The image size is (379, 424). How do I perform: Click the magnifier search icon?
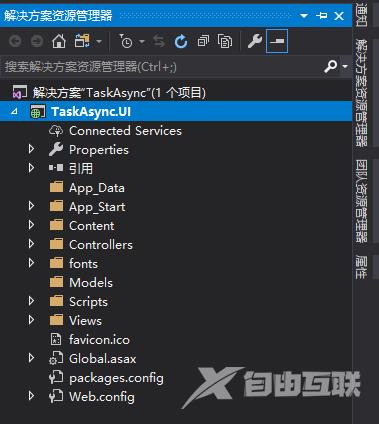[x=331, y=66]
